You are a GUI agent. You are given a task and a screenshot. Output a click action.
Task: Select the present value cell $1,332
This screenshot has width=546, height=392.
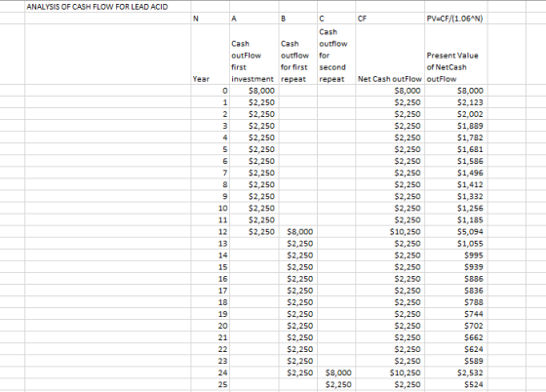point(456,196)
